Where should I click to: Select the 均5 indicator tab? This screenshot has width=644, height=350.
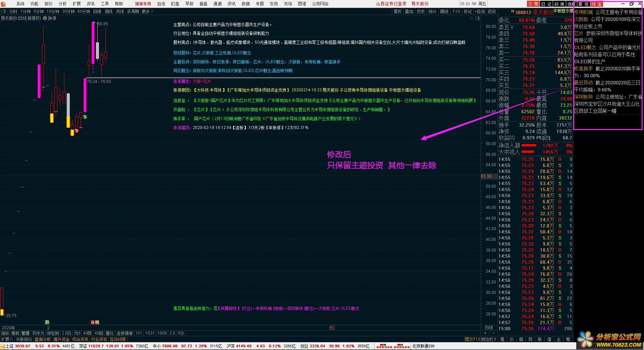(x=77, y=333)
